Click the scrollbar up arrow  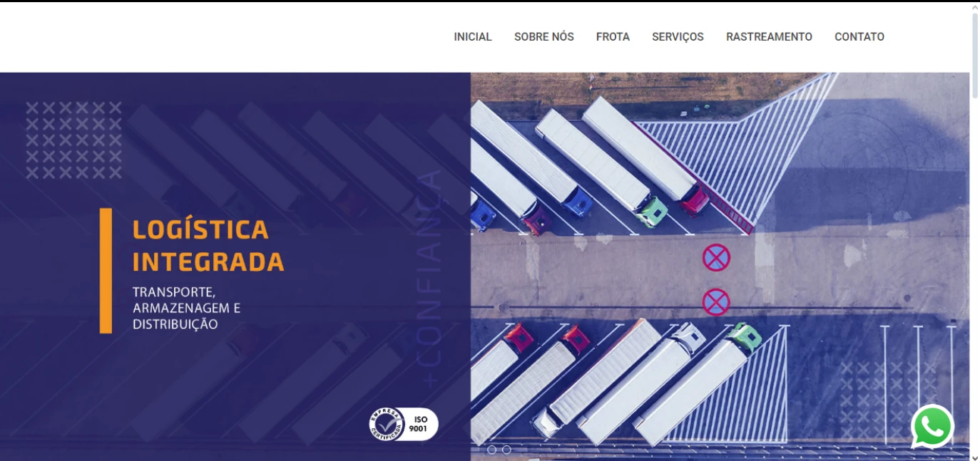975,7
